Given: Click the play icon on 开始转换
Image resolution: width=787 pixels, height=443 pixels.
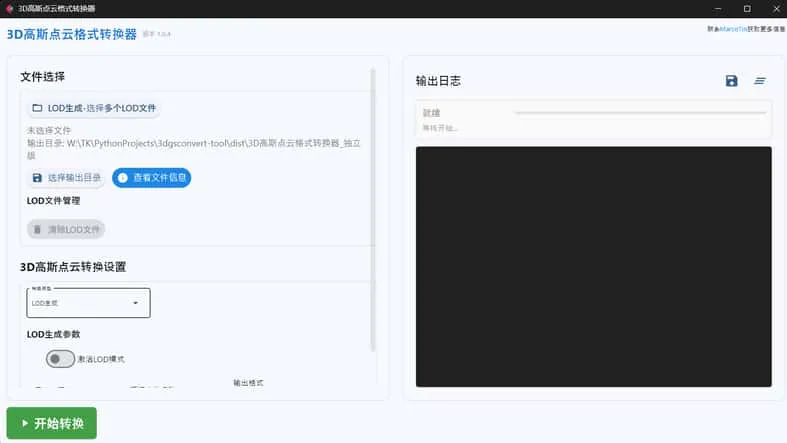Looking at the screenshot, I should coord(24,424).
